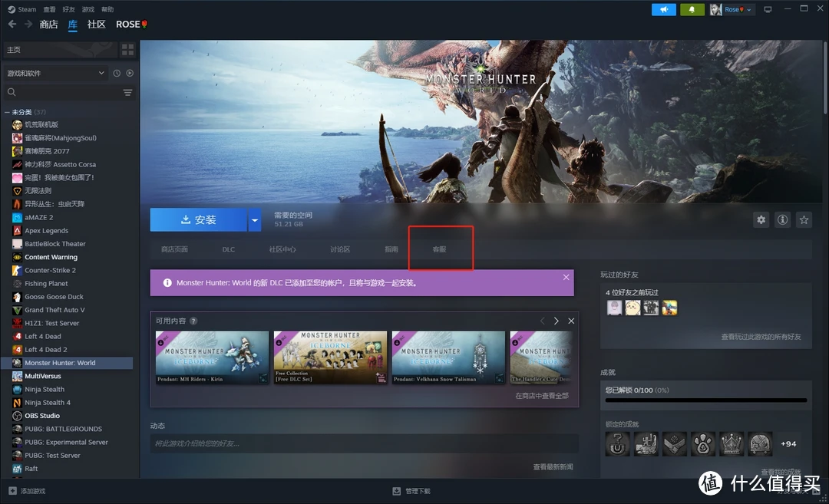Screen dimensions: 829x504
Task: Collapse the 未分类 category group
Action: tap(8, 112)
